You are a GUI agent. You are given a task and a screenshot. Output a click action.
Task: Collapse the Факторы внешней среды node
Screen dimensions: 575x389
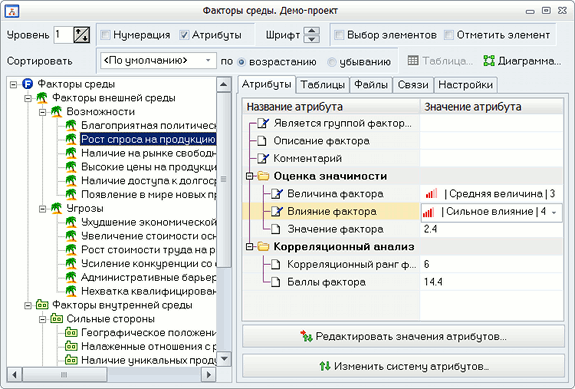(28, 98)
